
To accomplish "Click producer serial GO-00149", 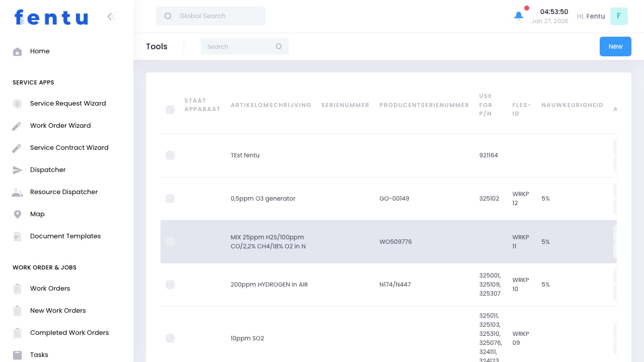I will 394,199.
